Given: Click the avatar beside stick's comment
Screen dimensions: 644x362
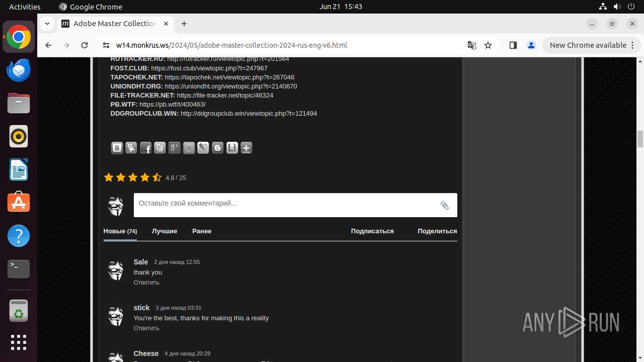Looking at the screenshot, I should 116,316.
